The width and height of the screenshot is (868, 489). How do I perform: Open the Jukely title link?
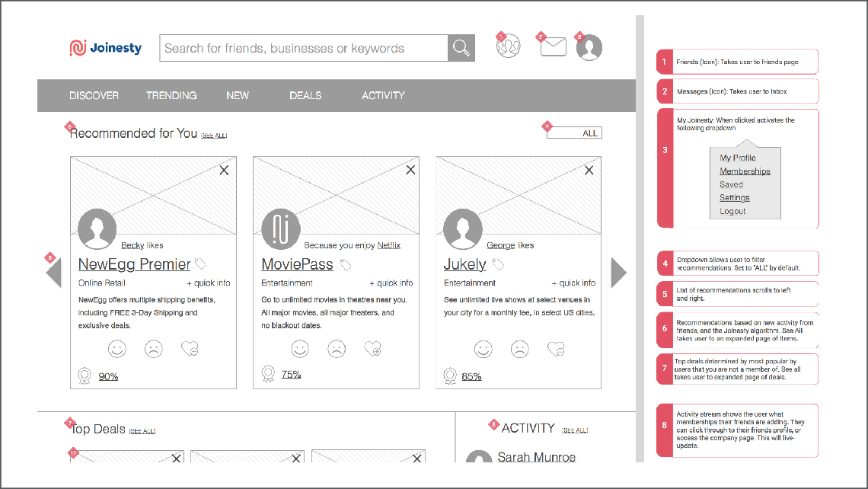click(465, 264)
